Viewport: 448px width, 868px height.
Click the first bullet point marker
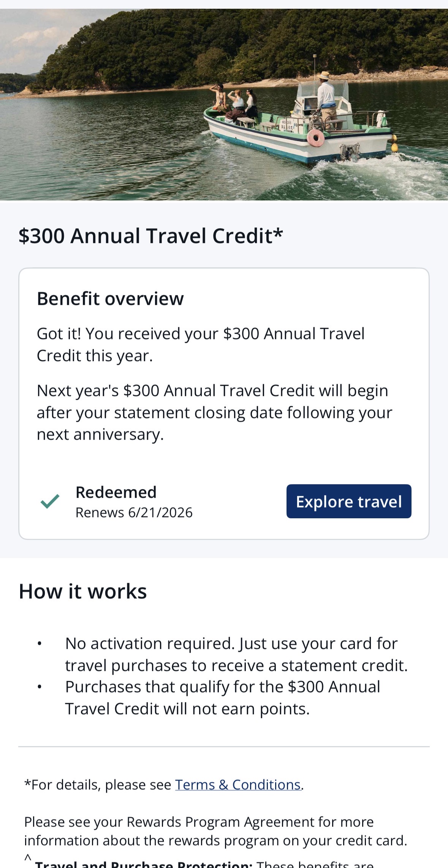39,644
